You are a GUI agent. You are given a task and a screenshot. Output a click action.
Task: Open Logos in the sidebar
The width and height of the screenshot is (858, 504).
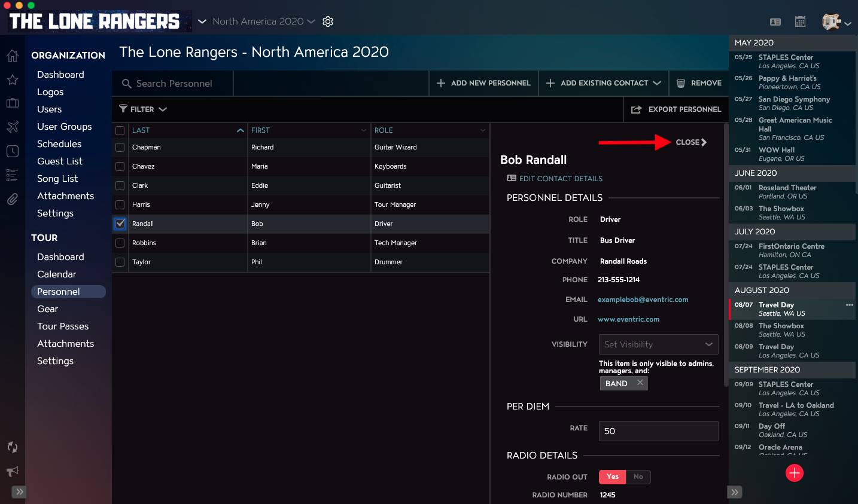(50, 92)
